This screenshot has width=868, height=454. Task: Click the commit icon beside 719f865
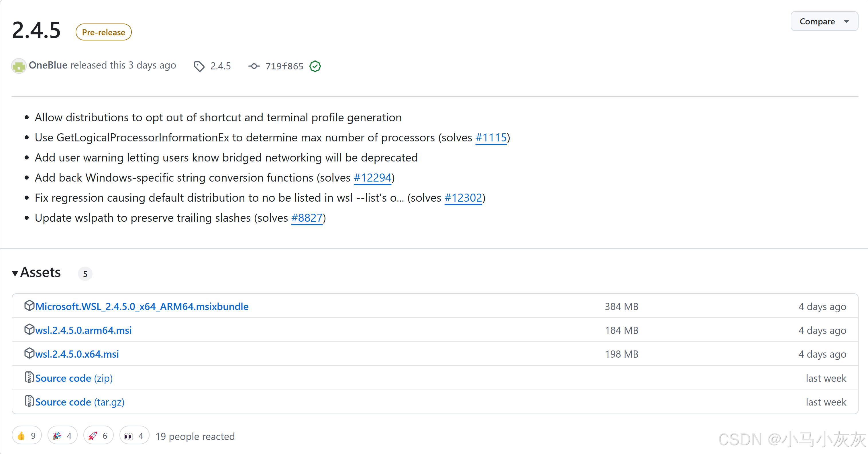pos(254,66)
